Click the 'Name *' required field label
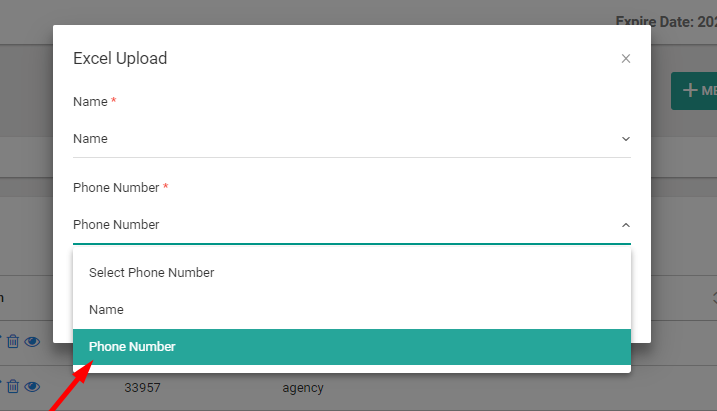The width and height of the screenshot is (717, 411). tap(95, 101)
